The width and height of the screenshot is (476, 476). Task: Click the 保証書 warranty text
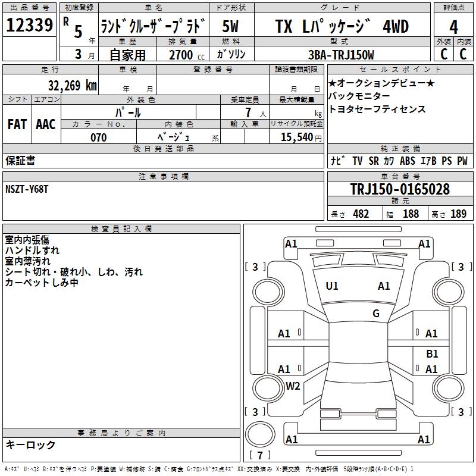20,161
